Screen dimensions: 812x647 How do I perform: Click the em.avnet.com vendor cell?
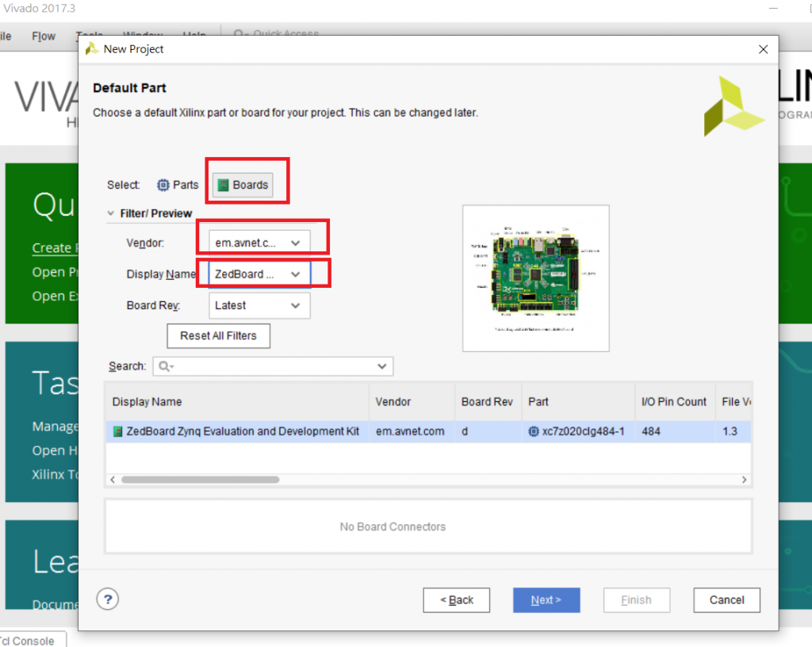coord(410,431)
